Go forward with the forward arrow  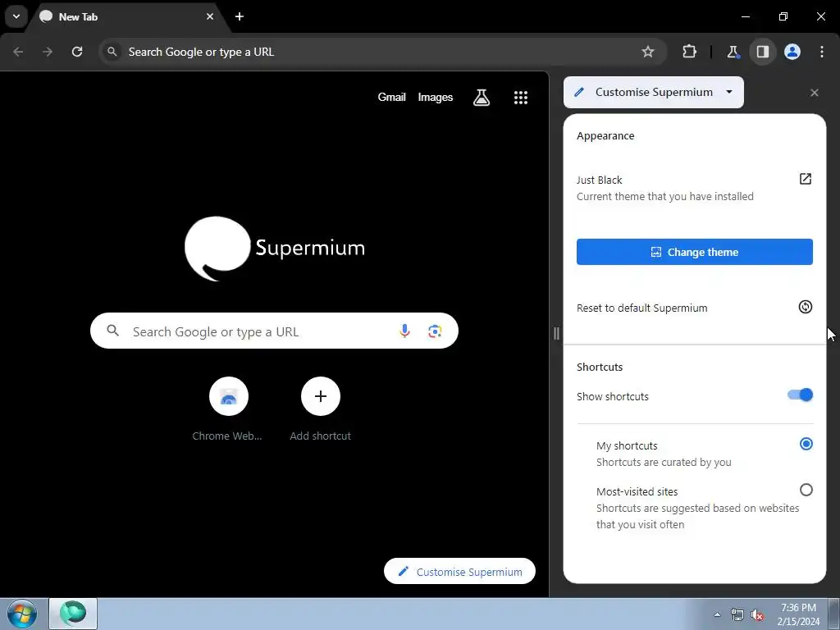click(x=48, y=52)
